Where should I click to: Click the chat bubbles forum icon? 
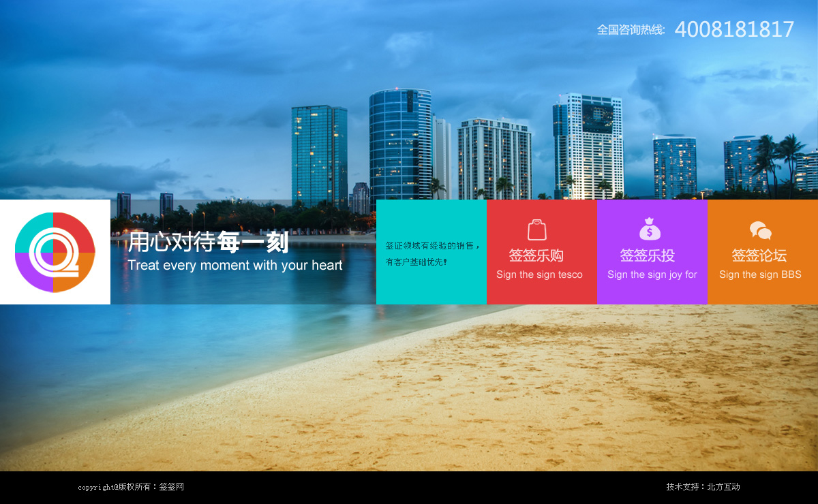[761, 231]
